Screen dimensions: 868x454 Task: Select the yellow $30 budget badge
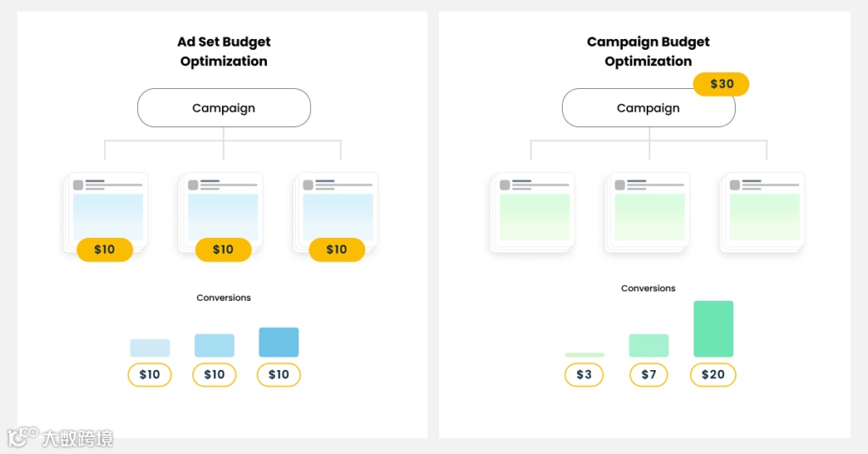(x=721, y=84)
